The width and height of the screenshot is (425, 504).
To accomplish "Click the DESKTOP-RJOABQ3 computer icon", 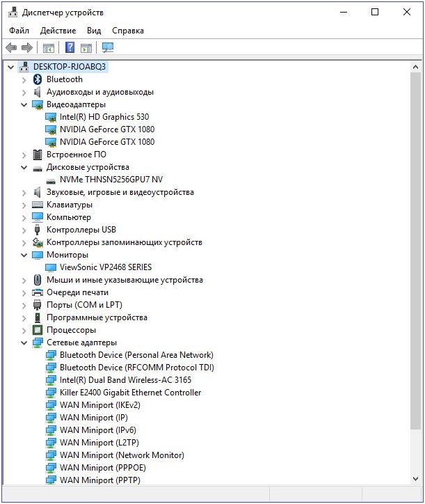I will [x=24, y=67].
